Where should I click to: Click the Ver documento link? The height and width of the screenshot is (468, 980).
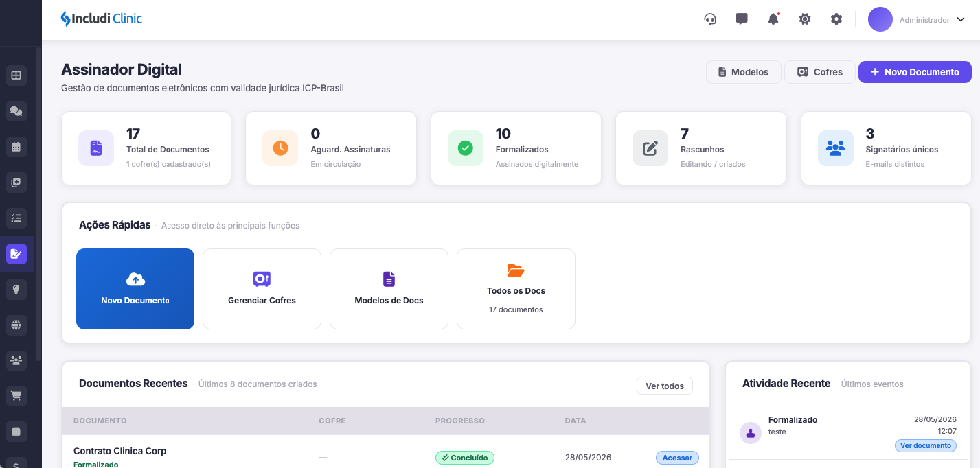(926, 445)
